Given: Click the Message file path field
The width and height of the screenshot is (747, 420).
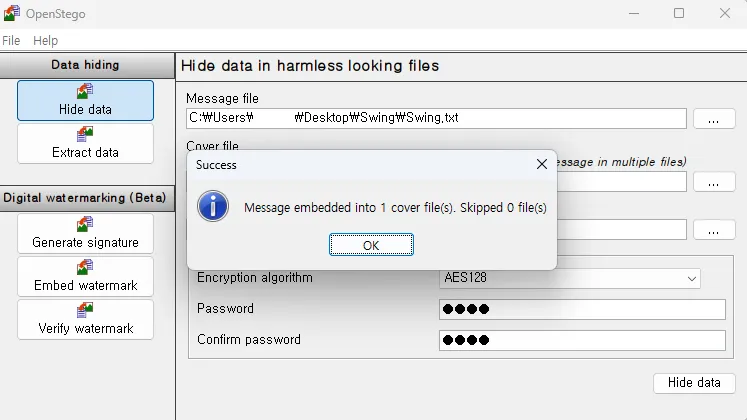Looking at the screenshot, I should tap(436, 118).
